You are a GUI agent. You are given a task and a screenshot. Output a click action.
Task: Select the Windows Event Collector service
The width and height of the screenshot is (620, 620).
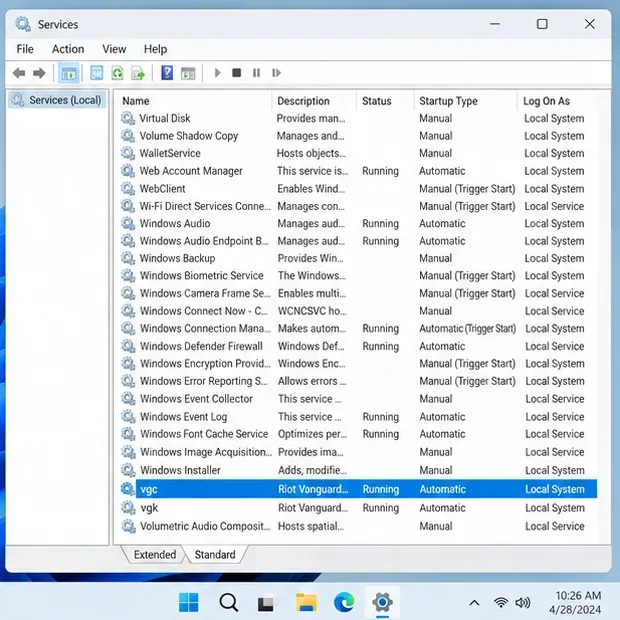pyautogui.click(x=359, y=399)
